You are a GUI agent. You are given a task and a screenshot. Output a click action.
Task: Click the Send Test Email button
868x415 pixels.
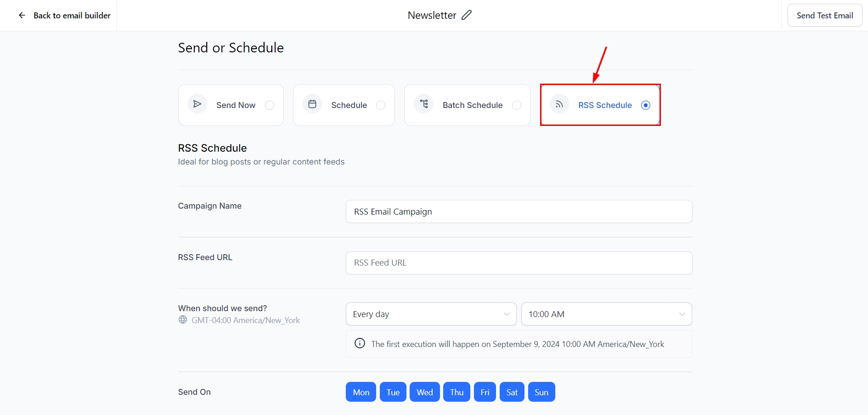(x=824, y=16)
